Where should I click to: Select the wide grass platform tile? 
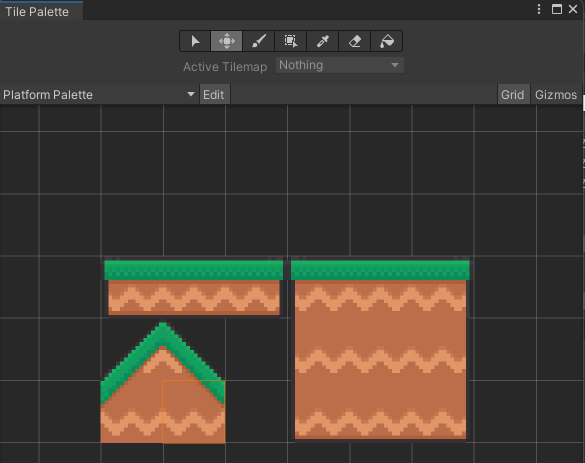194,287
